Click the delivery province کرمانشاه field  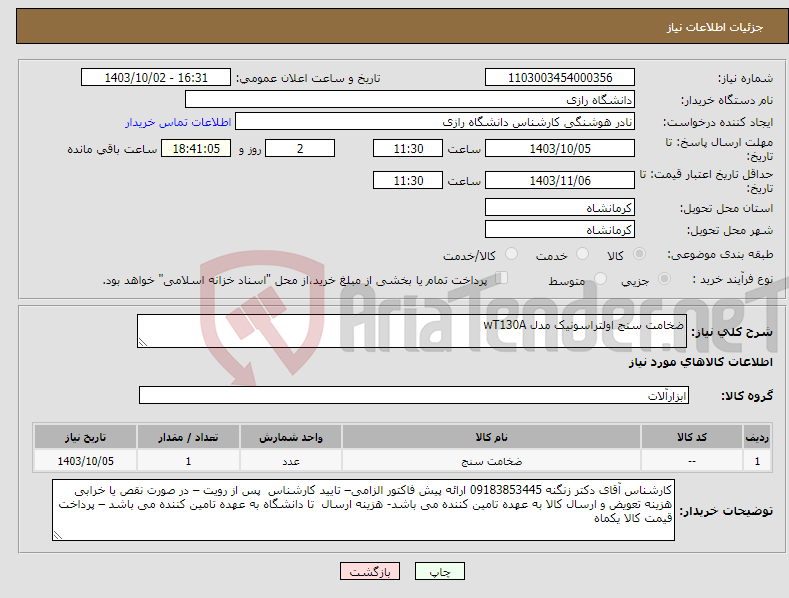560,207
